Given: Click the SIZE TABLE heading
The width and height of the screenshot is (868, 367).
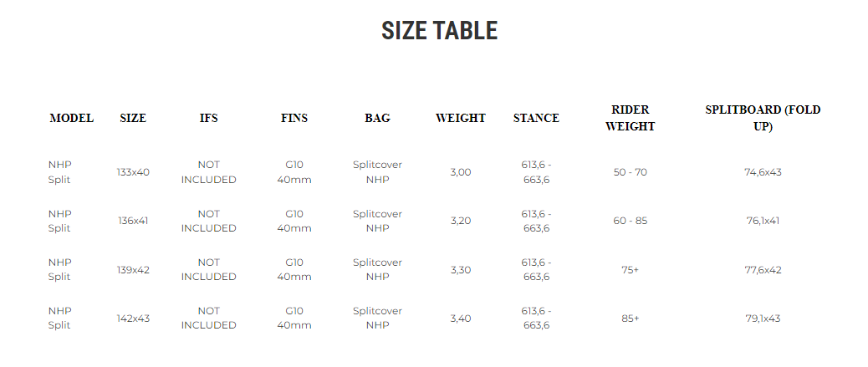Looking at the screenshot, I should pyautogui.click(x=439, y=31).
